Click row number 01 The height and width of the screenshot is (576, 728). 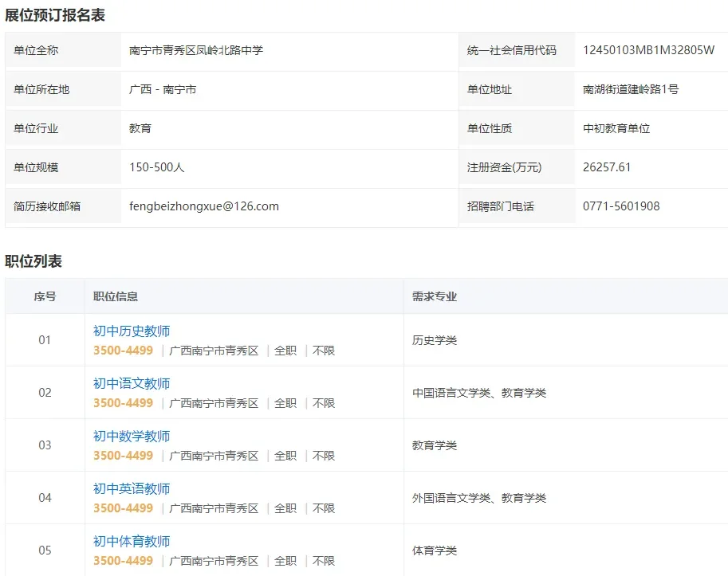click(x=45, y=340)
